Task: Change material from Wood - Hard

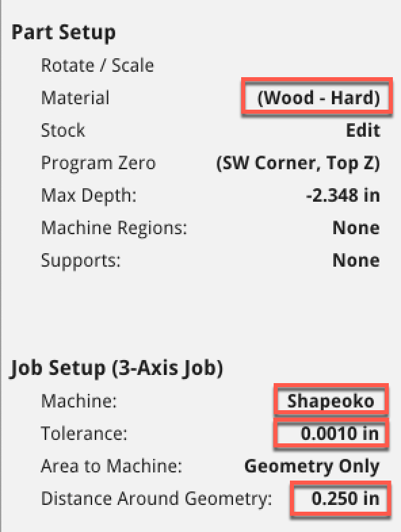Action: (x=318, y=97)
